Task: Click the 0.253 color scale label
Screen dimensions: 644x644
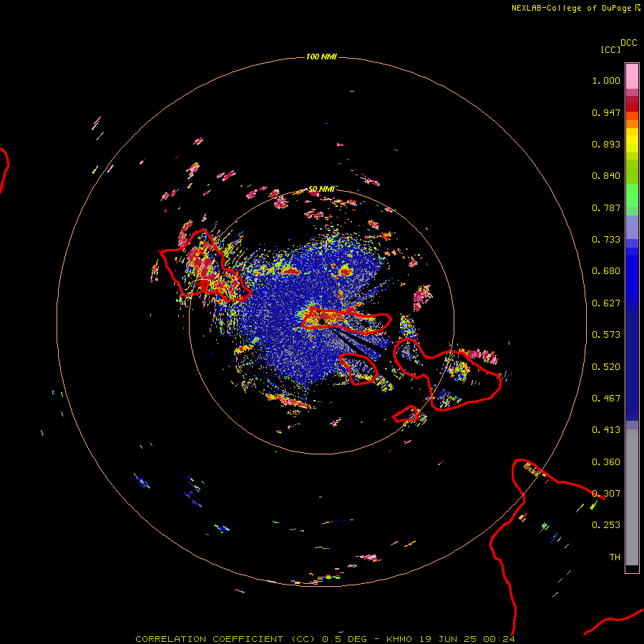Action: coord(606,525)
